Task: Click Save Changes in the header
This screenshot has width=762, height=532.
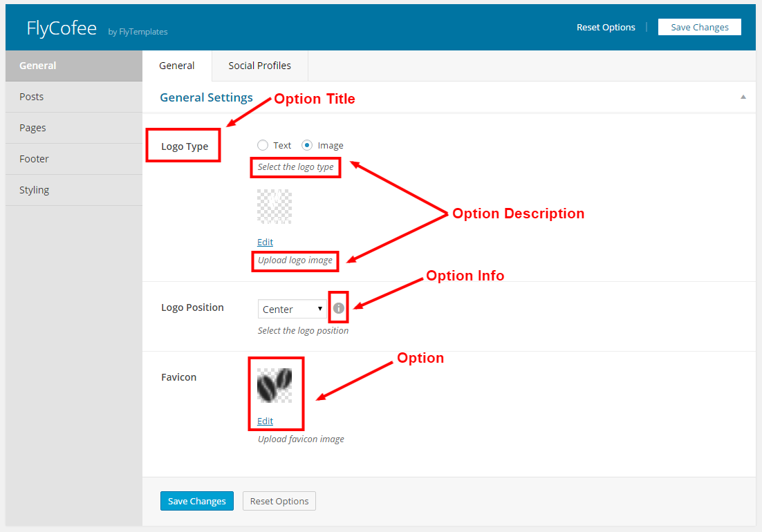Action: tap(699, 27)
